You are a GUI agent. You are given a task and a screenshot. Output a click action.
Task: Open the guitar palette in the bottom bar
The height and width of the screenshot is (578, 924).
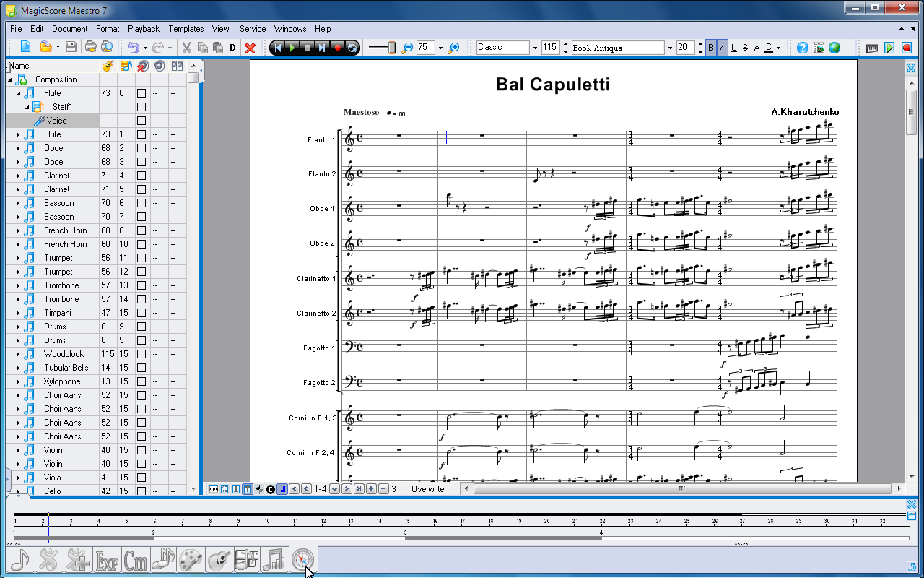pyautogui.click(x=219, y=559)
